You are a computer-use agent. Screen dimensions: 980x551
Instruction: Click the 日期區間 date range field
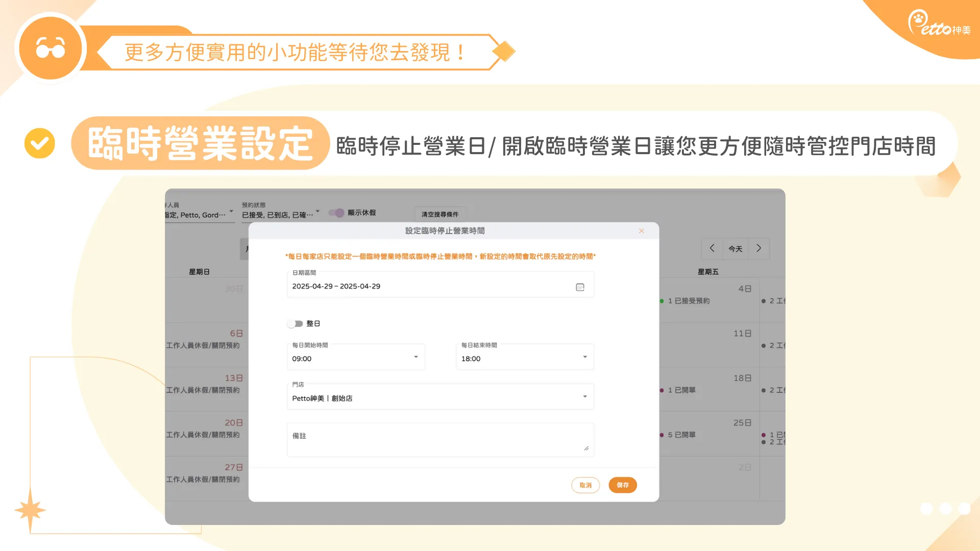click(x=440, y=285)
